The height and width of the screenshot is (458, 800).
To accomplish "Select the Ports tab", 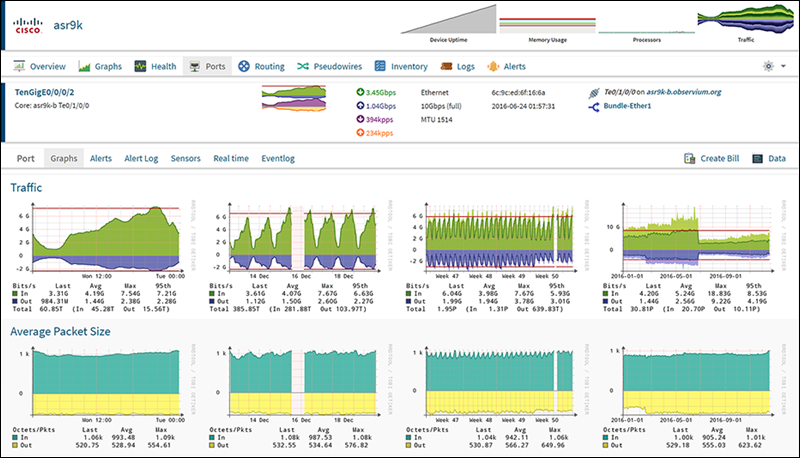I will (207, 66).
